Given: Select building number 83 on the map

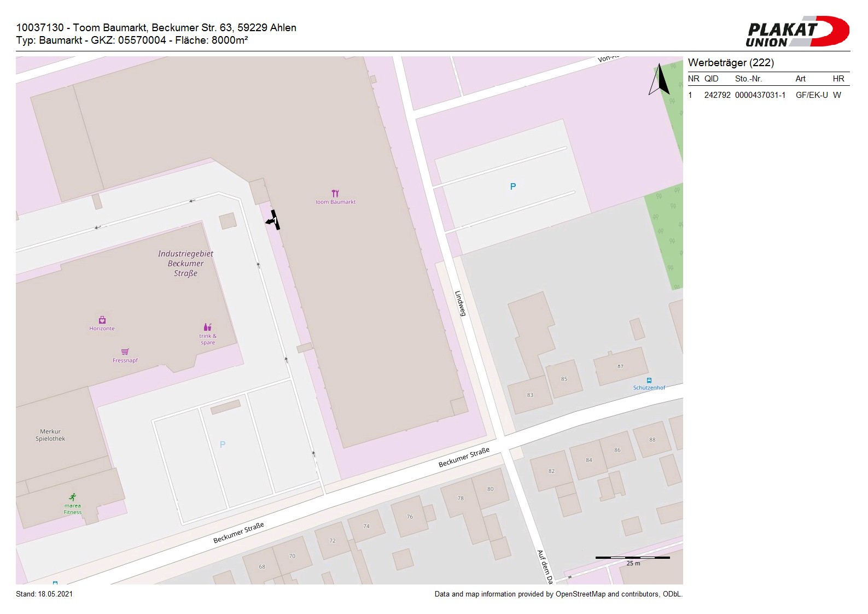Looking at the screenshot, I should (x=530, y=395).
